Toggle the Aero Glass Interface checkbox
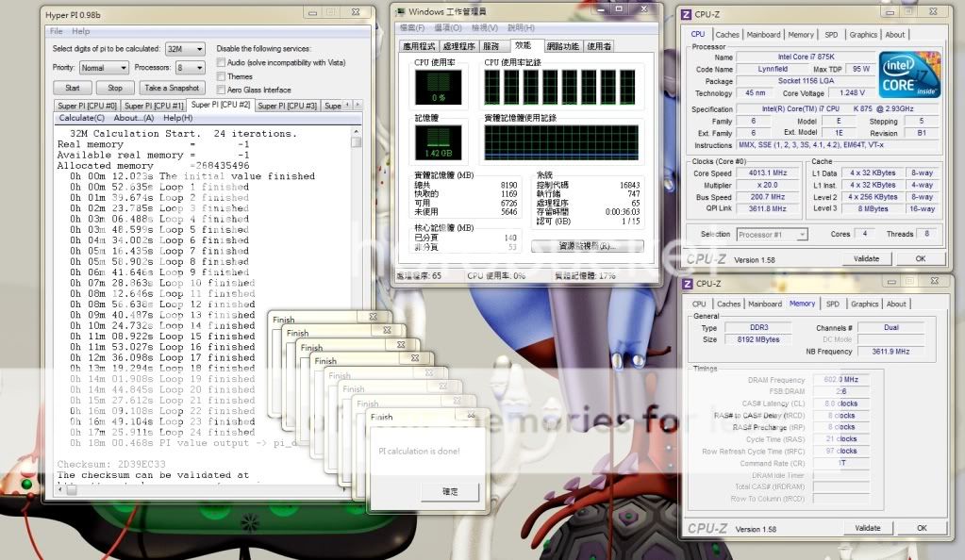Screen dimensions: 965x560 pyautogui.click(x=221, y=90)
